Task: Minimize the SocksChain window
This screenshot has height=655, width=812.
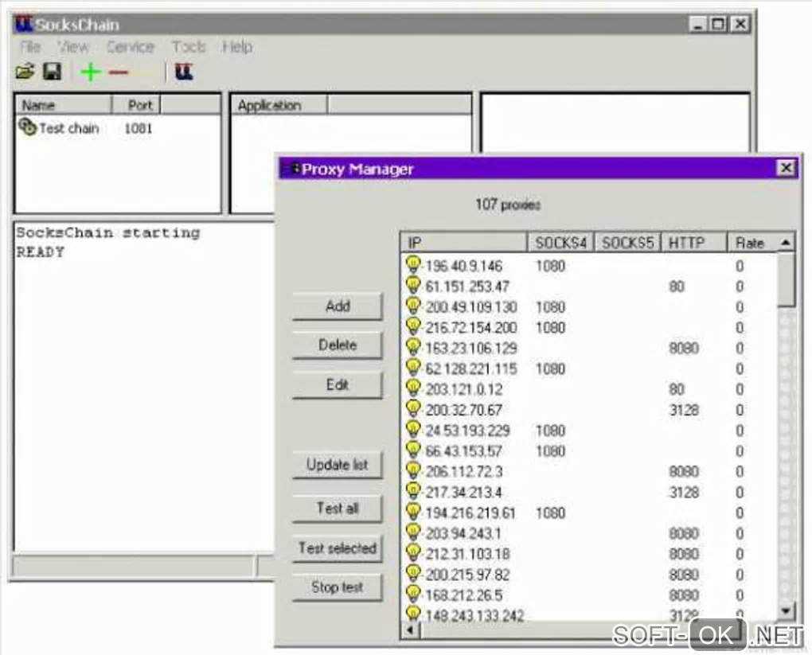Action: (x=697, y=24)
